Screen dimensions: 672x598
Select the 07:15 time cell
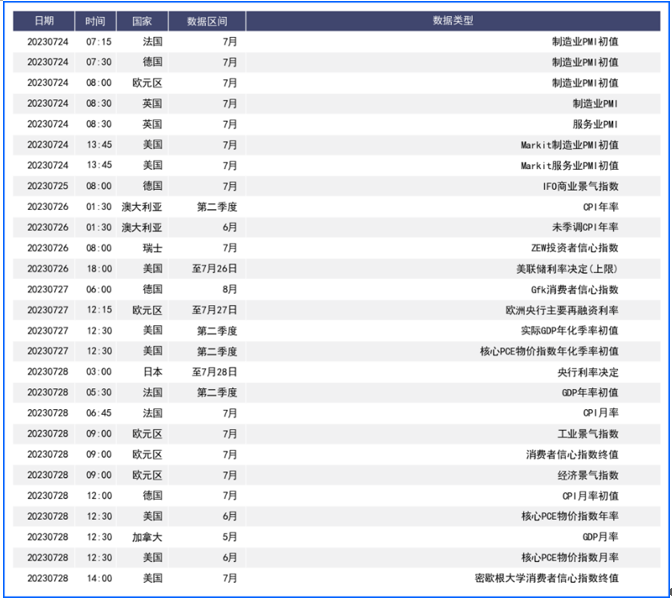[99, 42]
